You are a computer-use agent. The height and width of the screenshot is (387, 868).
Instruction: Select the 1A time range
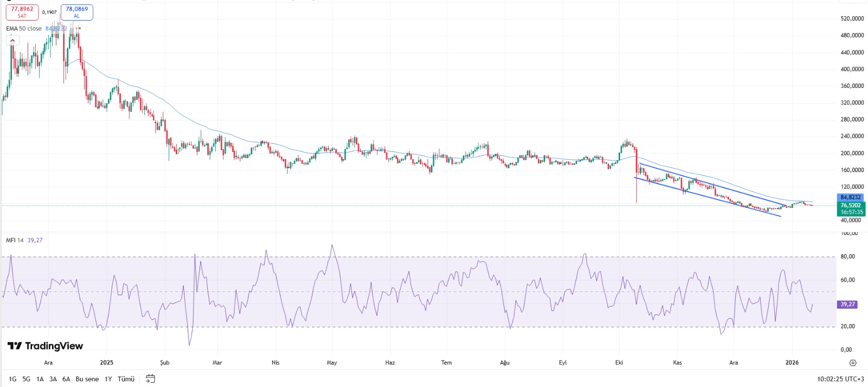tap(40, 379)
